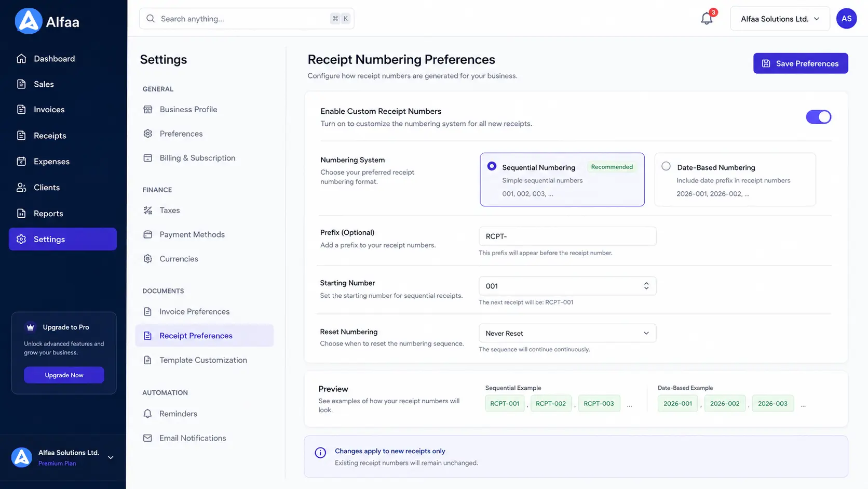This screenshot has width=868, height=489.
Task: Click the Save Preferences button
Action: coord(801,63)
